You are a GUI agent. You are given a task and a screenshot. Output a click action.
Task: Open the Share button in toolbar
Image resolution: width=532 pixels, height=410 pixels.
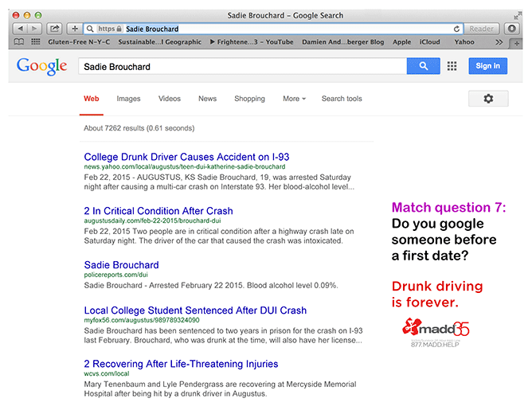54,29
